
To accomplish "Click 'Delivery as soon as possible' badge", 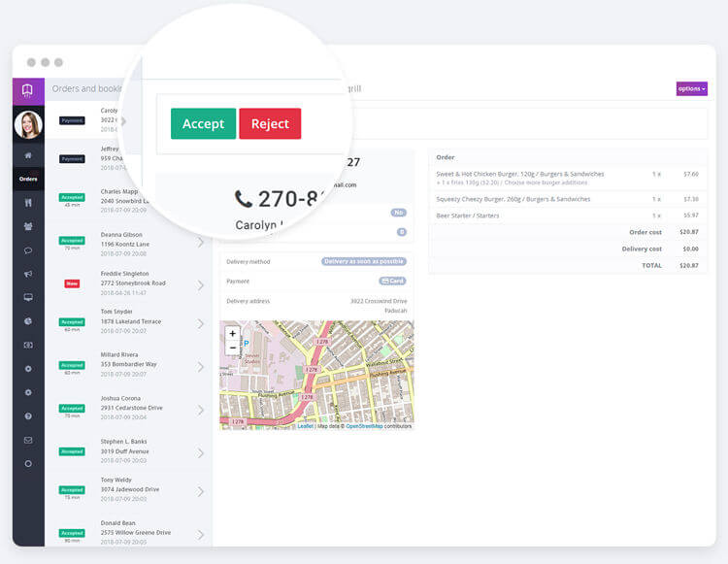I will point(364,261).
